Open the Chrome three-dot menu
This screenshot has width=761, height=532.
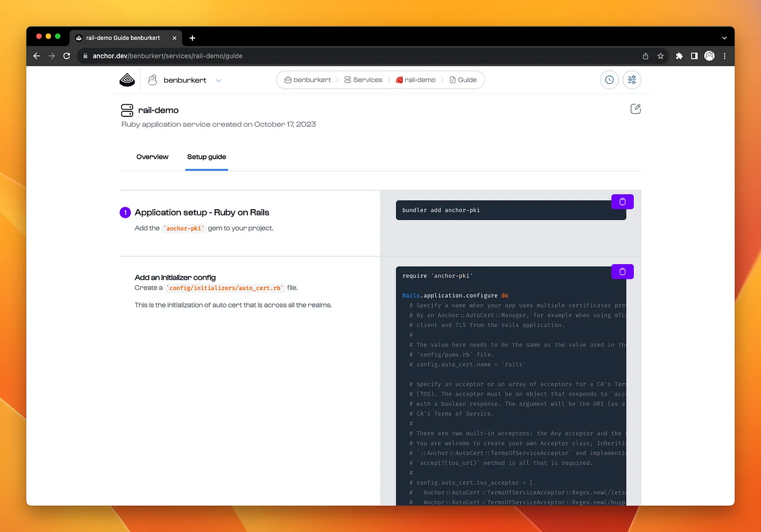click(725, 56)
